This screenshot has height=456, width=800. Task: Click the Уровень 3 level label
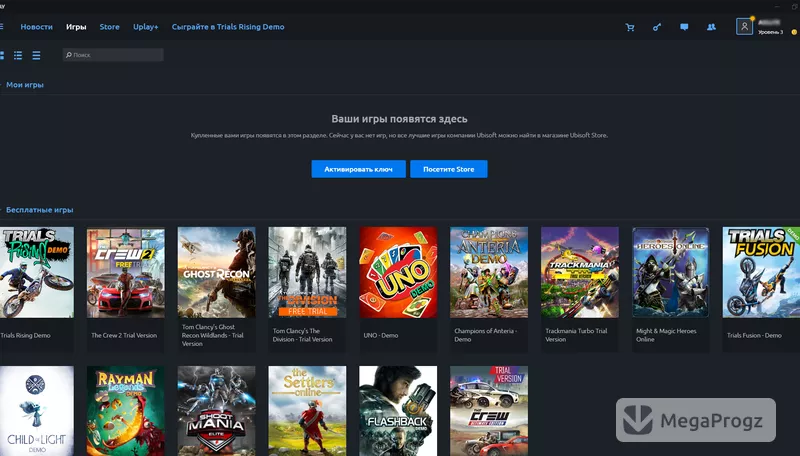[770, 32]
